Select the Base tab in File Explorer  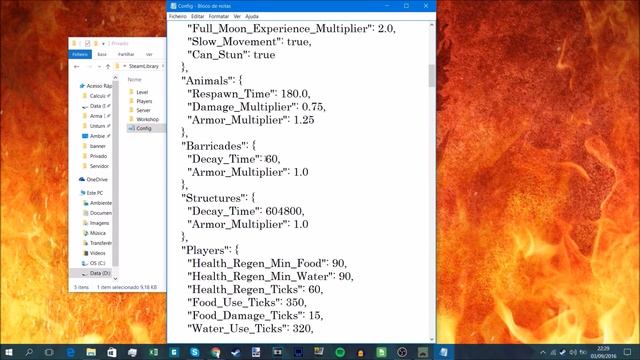(x=102, y=54)
